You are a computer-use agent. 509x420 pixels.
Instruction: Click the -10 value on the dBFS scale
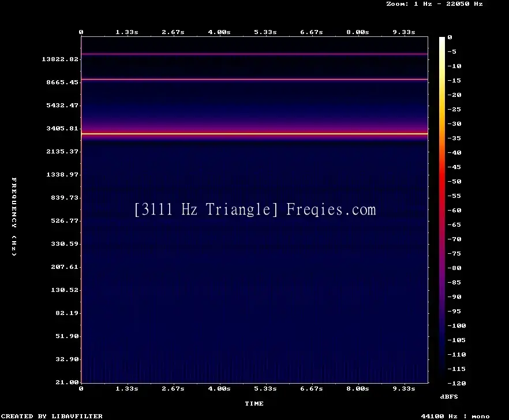click(454, 66)
